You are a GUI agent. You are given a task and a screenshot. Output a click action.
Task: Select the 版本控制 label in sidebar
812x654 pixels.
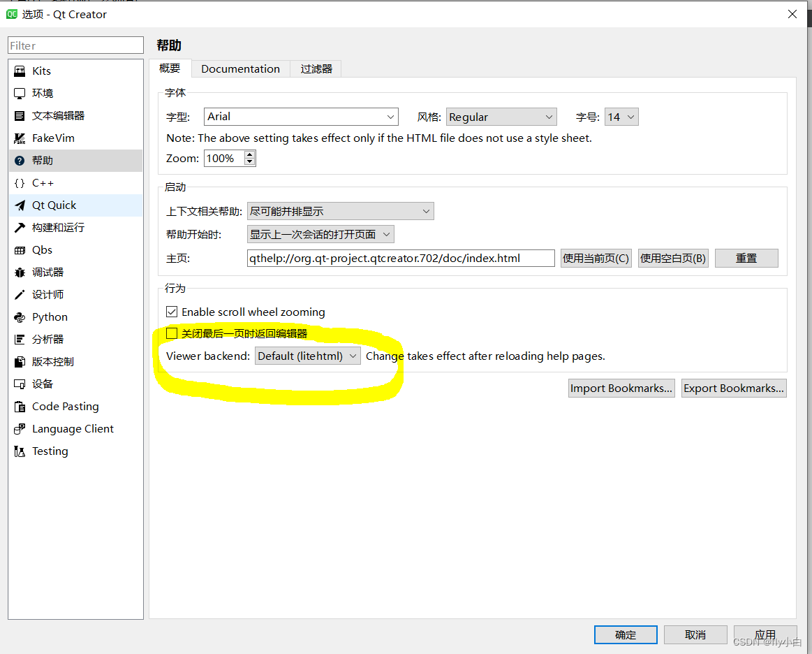[x=53, y=362]
